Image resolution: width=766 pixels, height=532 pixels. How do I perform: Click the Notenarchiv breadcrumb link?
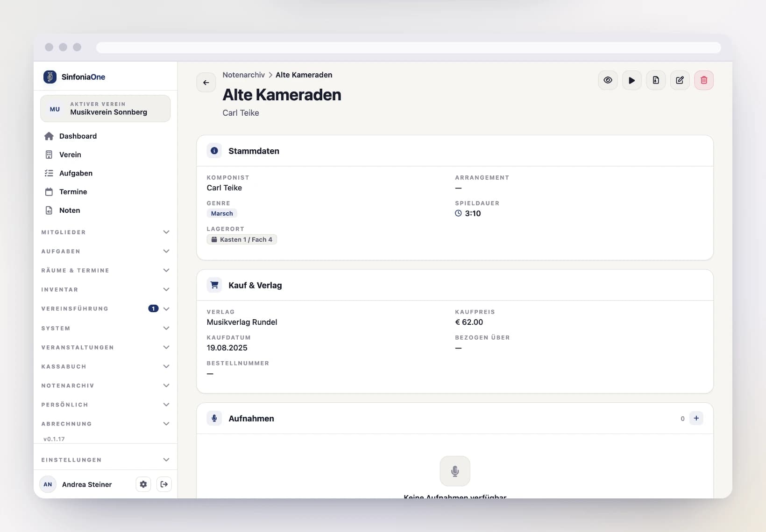coord(243,75)
